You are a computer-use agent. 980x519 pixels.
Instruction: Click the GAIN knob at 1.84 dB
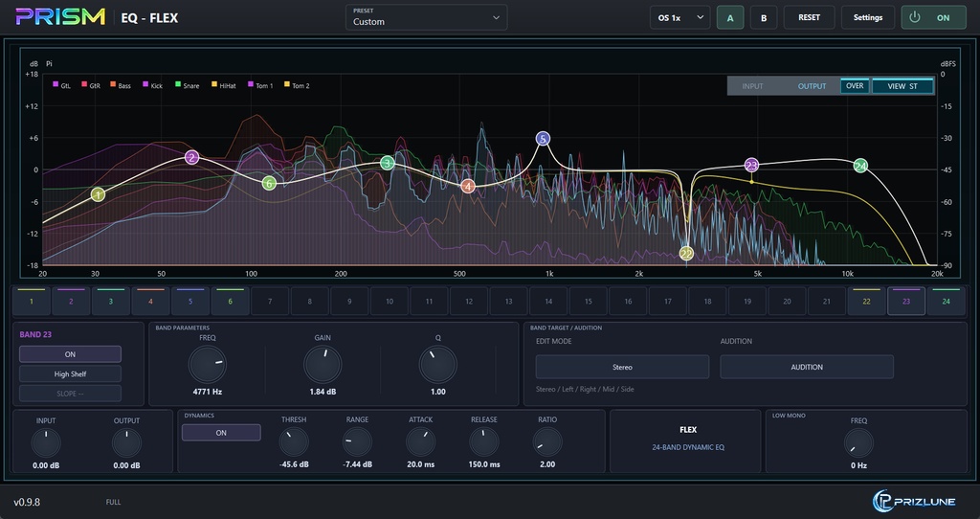(x=323, y=365)
